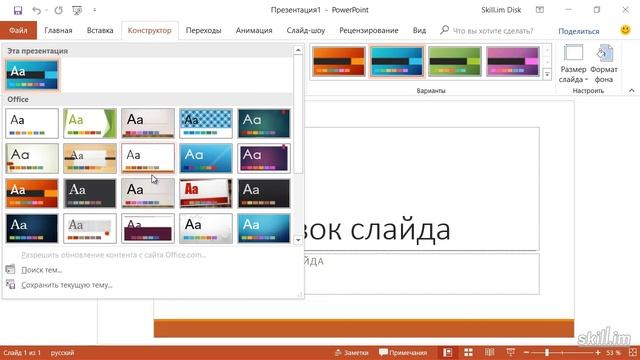Switch to Reading view icon

pos(489,353)
